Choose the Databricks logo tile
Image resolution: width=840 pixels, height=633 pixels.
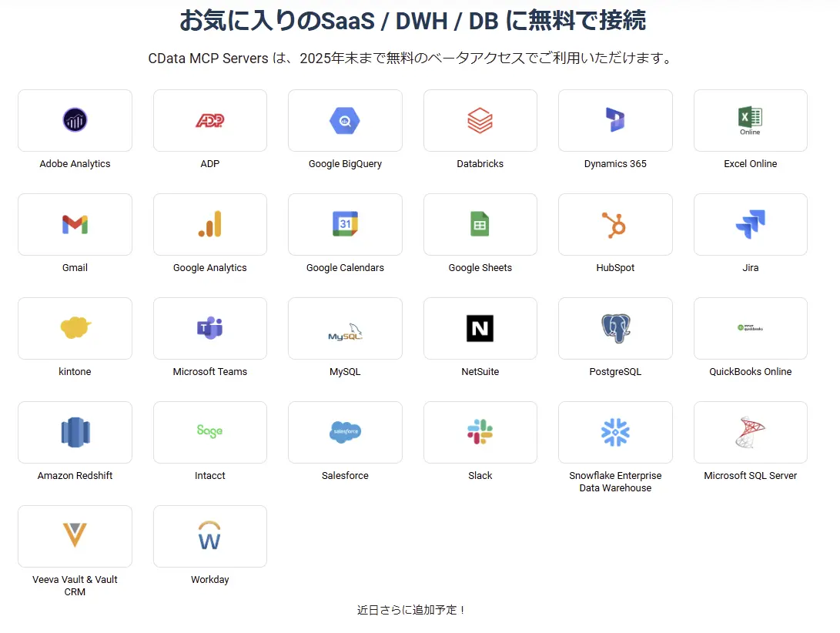coord(480,120)
